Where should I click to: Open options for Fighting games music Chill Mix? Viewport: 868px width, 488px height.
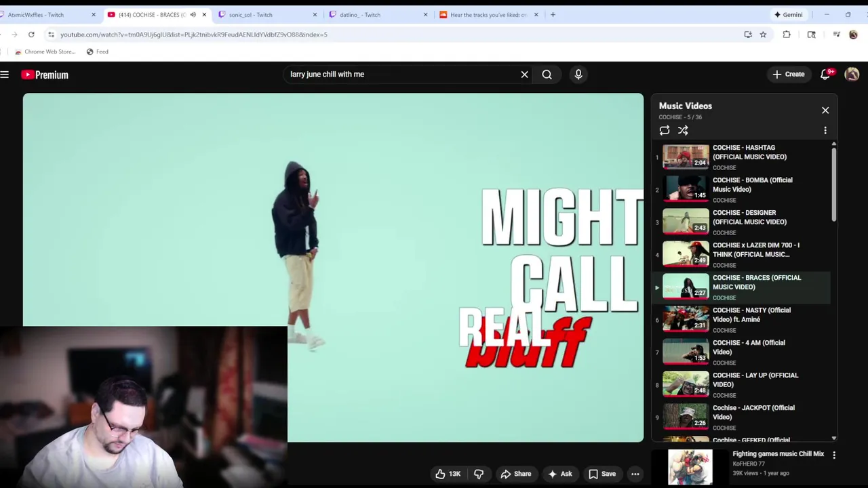(834, 455)
